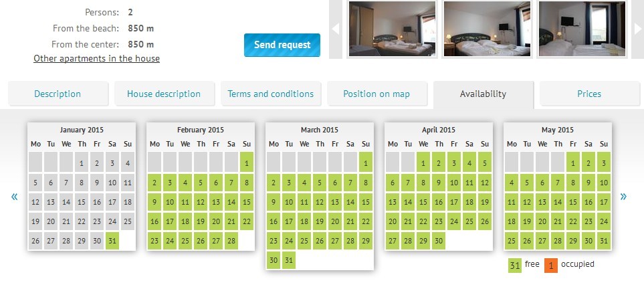Open the second bedroom photo thumbnail
644x307 pixels.
pos(487,29)
